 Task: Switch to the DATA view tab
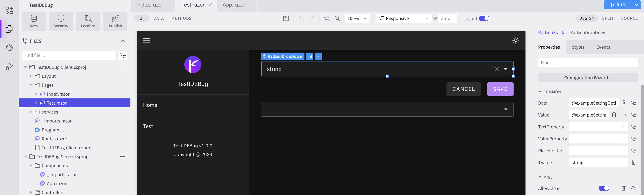tap(159, 18)
